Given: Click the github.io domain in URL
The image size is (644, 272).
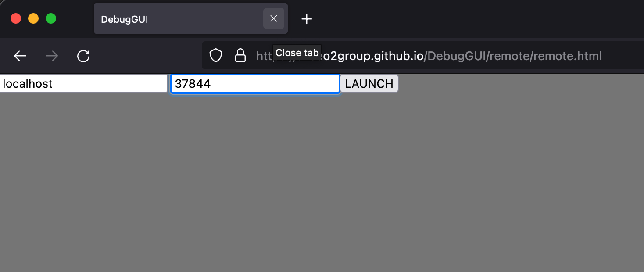Looking at the screenshot, I should [x=386, y=56].
